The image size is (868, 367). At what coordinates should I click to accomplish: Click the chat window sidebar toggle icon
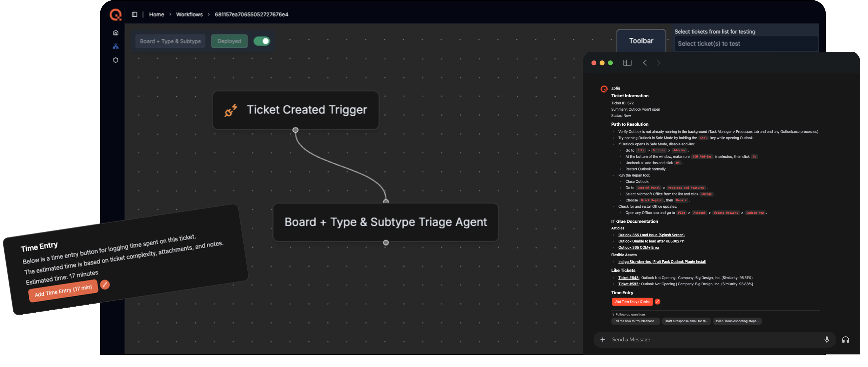(x=627, y=63)
